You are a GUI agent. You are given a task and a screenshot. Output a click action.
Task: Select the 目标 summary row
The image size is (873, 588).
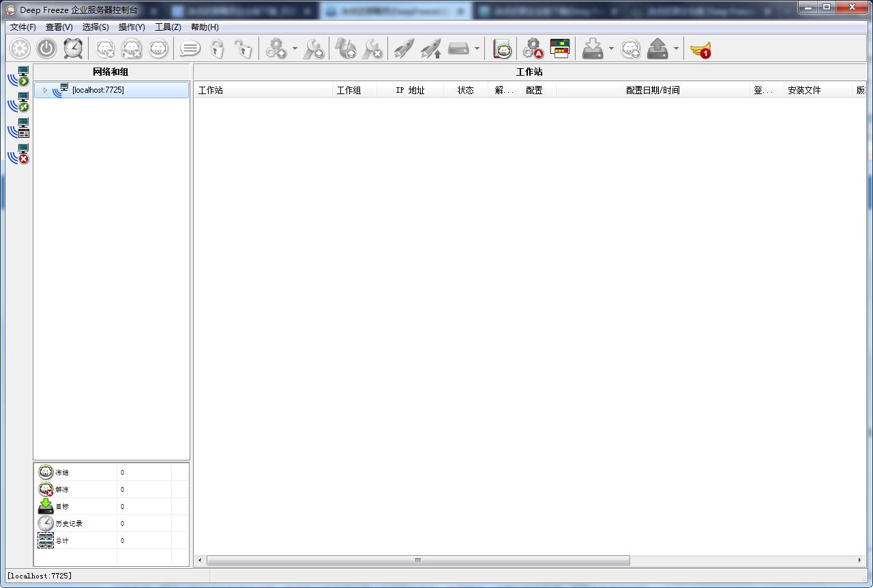111,506
